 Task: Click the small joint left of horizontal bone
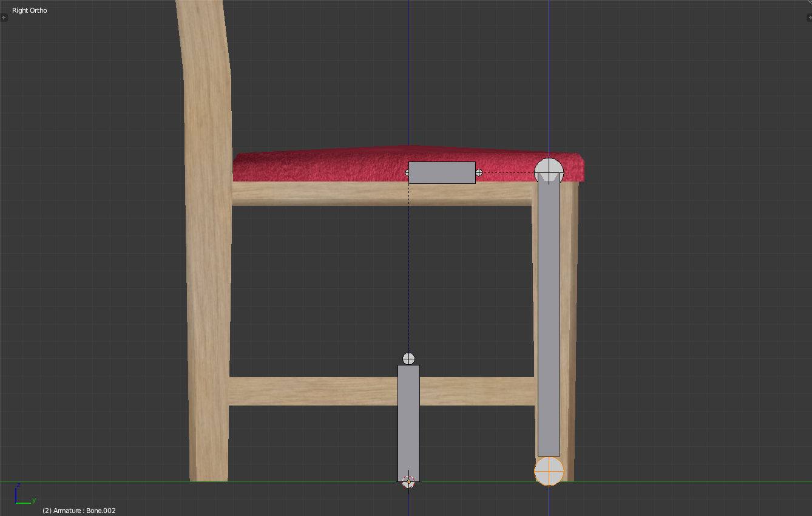pyautogui.click(x=407, y=172)
